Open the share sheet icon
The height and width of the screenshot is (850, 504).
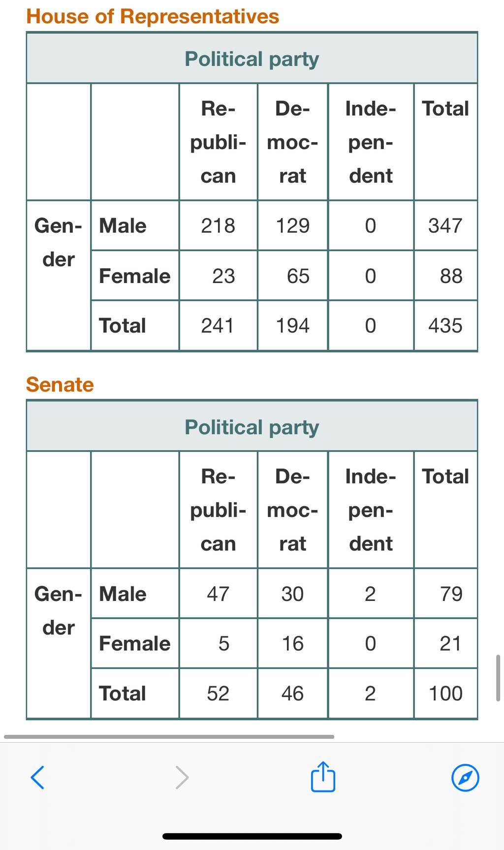click(x=323, y=777)
